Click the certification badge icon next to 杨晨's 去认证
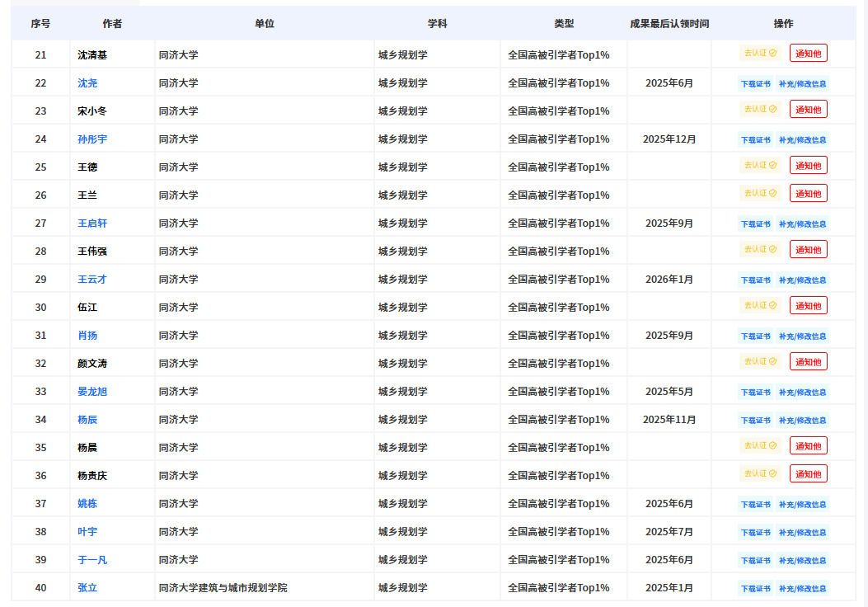 [x=772, y=445]
